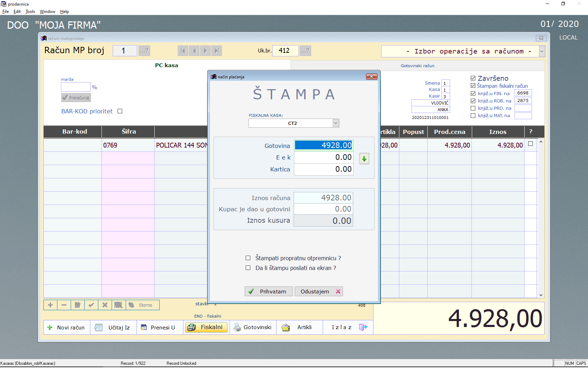This screenshot has height=377, width=588.
Task: Click Kupac je dao u gotovini field
Action: 323,209
